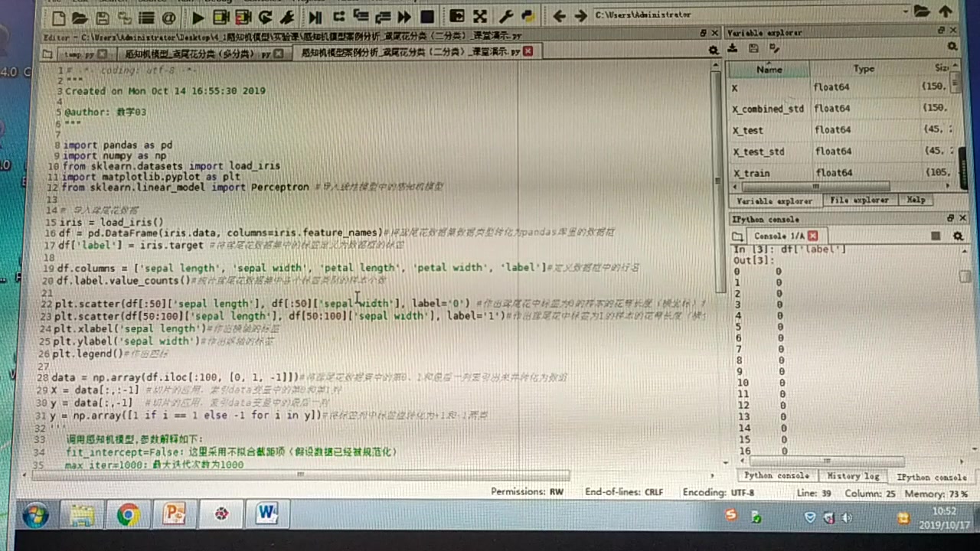Import data into the Variable explorer
980x551 pixels.
tap(732, 48)
